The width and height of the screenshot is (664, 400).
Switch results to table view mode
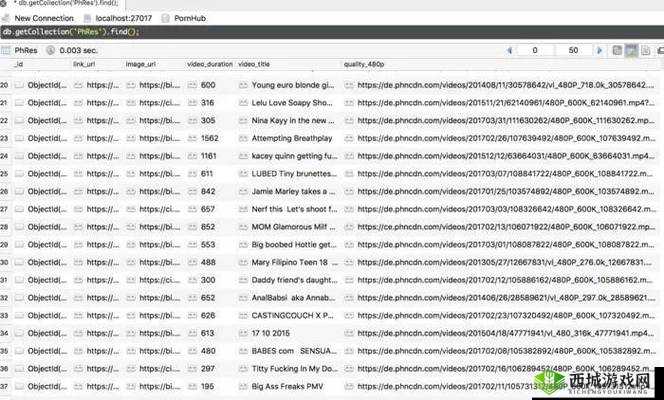(632, 49)
